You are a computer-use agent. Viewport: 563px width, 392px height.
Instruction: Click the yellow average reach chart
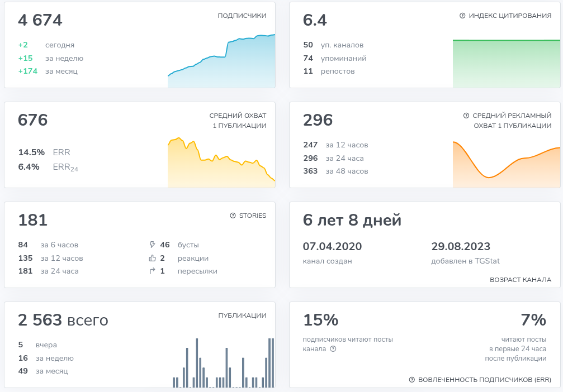point(221,164)
